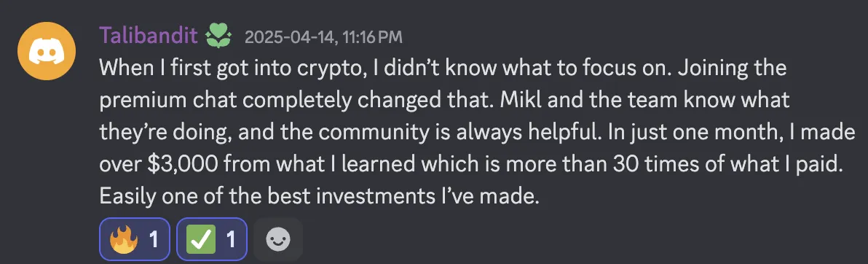Screen dimensions: 868x264
Task: Toggle the green checkmark reaction
Action: click(211, 239)
